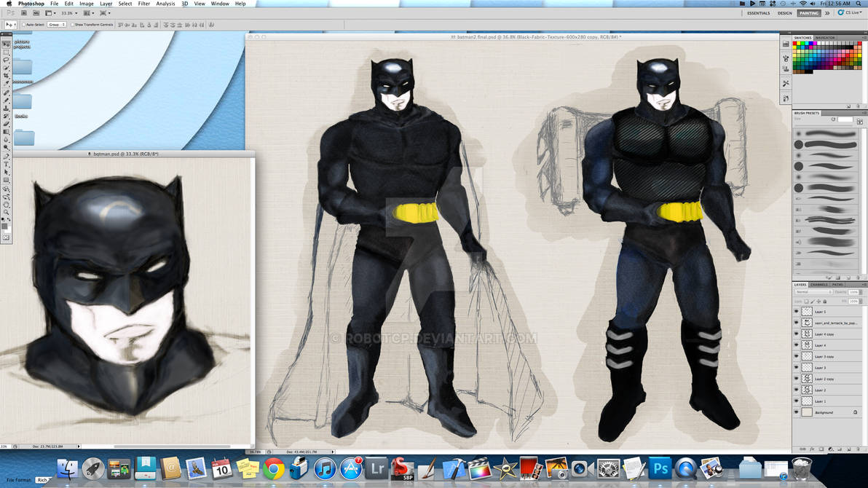Toggle Quick Mask mode
Image resolution: width=868 pixels, height=488 pixels.
(x=6, y=237)
